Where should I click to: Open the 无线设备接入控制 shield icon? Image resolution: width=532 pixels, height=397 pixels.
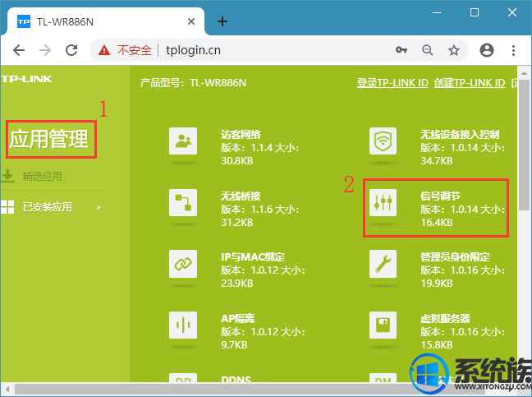383,141
